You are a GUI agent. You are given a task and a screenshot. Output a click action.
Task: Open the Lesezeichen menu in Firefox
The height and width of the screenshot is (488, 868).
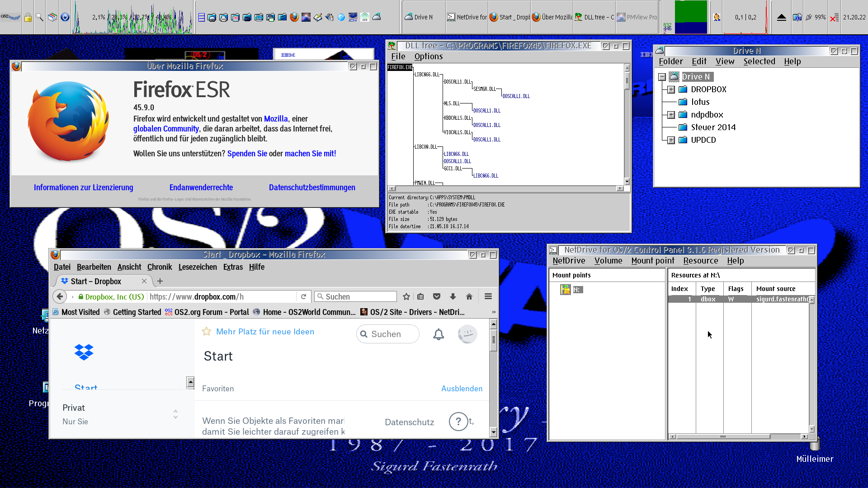[198, 267]
